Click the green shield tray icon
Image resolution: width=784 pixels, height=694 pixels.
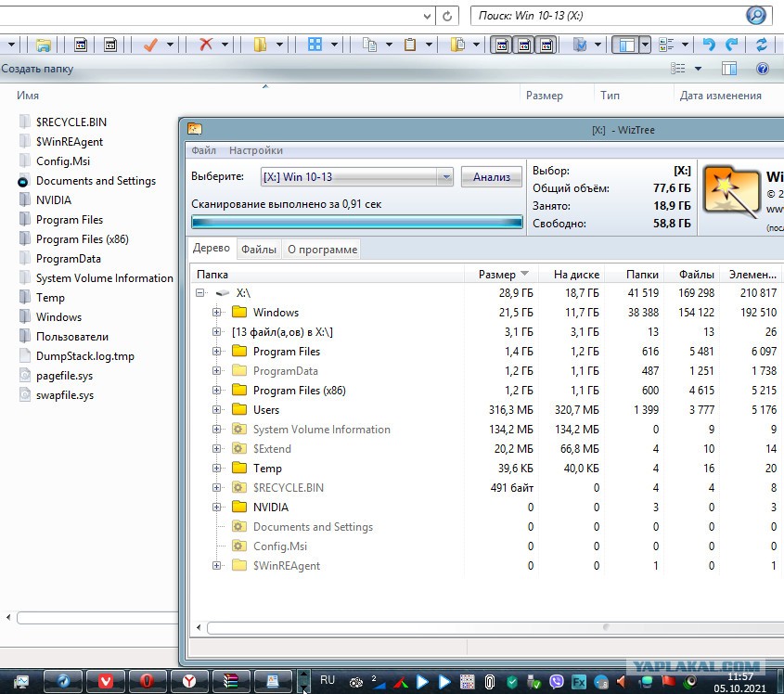(x=511, y=682)
